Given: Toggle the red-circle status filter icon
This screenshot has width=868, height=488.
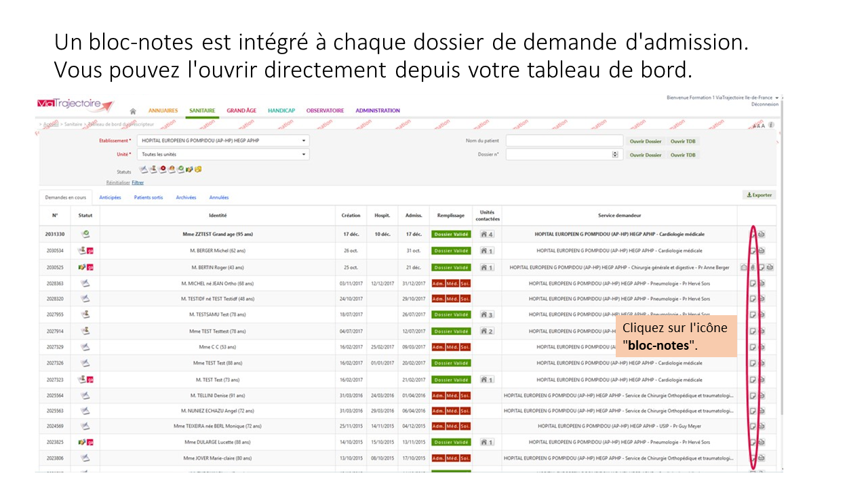Looking at the screenshot, I should coord(163,169).
